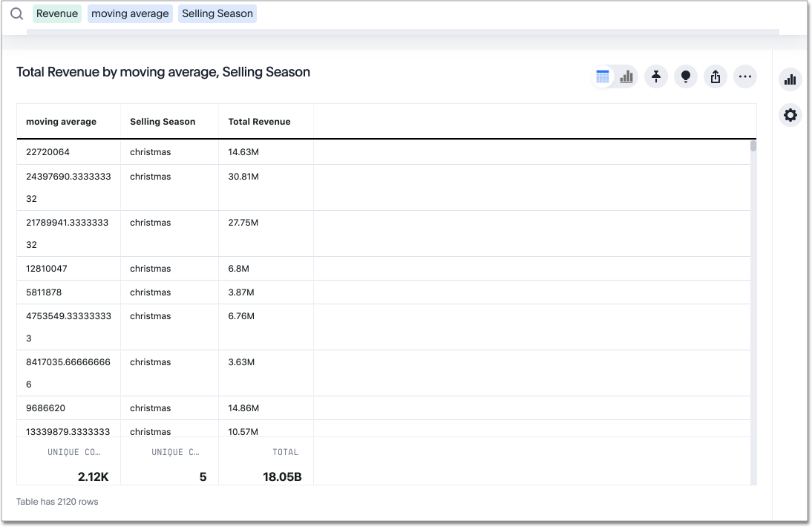Open chart configuration in right sidebar
812x527 pixels.
790,79
